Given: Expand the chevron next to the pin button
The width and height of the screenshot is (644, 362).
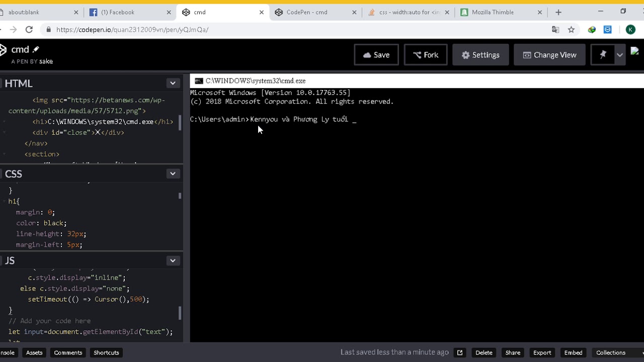Looking at the screenshot, I should [620, 55].
